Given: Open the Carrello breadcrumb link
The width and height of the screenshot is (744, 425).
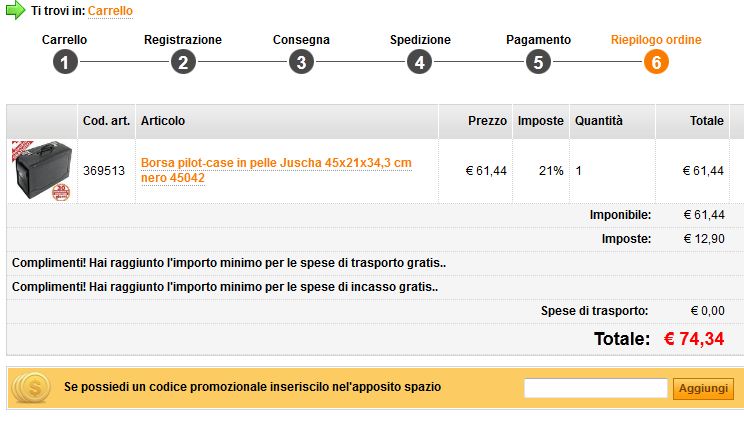Looking at the screenshot, I should [110, 11].
